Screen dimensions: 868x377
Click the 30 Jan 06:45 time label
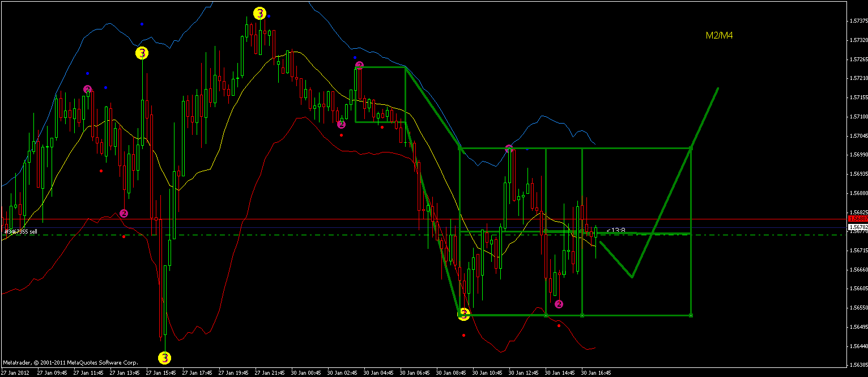[x=415, y=373]
